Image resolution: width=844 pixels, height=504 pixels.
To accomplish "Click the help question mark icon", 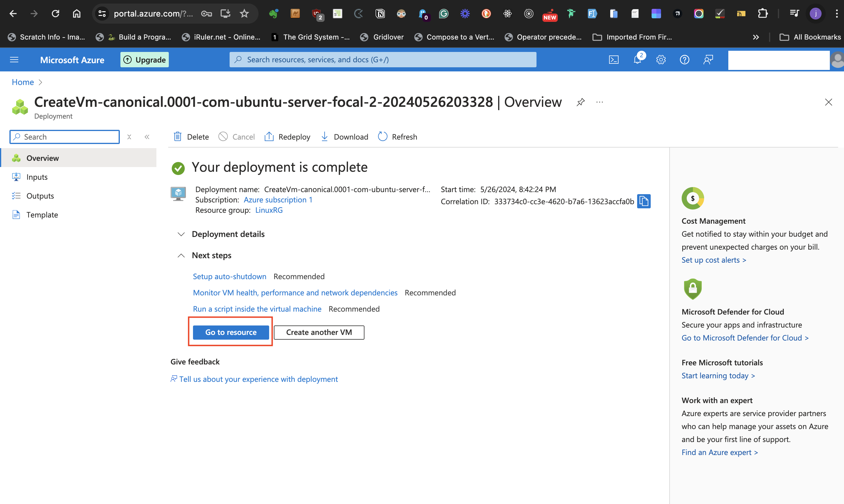I will tap(684, 60).
